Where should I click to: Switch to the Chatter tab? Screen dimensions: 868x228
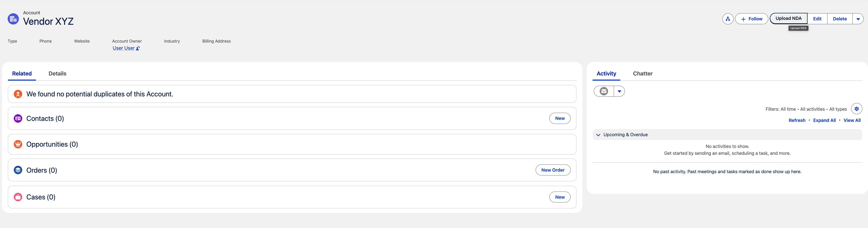pos(643,73)
